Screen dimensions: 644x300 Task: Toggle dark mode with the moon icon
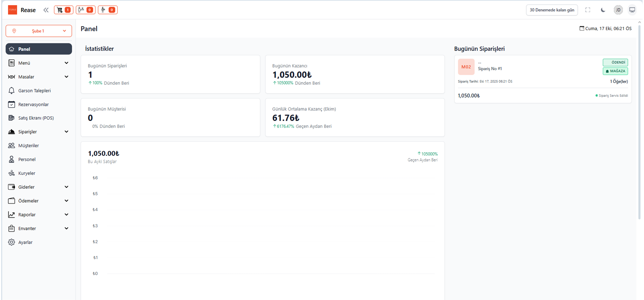[x=603, y=10]
